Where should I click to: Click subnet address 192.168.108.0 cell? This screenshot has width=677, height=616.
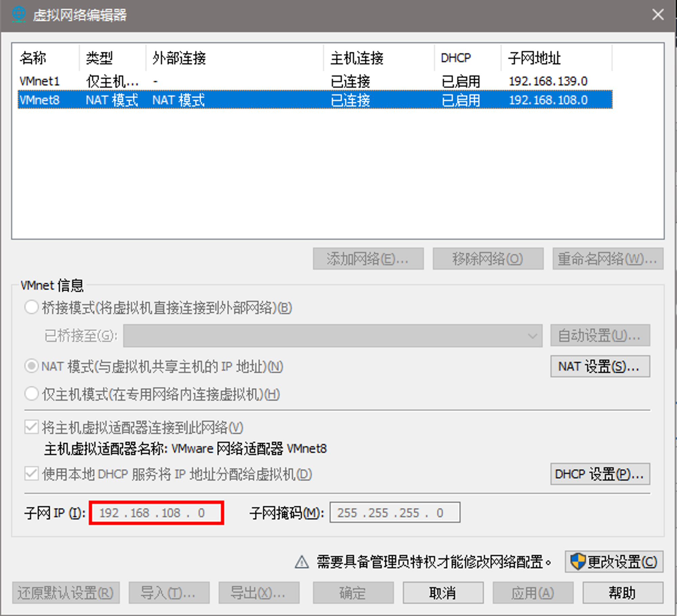coord(548,100)
